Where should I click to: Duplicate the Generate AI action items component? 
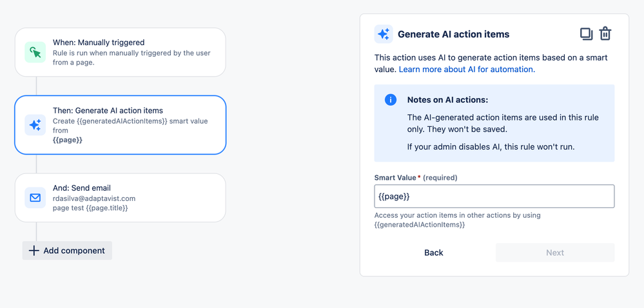(586, 34)
